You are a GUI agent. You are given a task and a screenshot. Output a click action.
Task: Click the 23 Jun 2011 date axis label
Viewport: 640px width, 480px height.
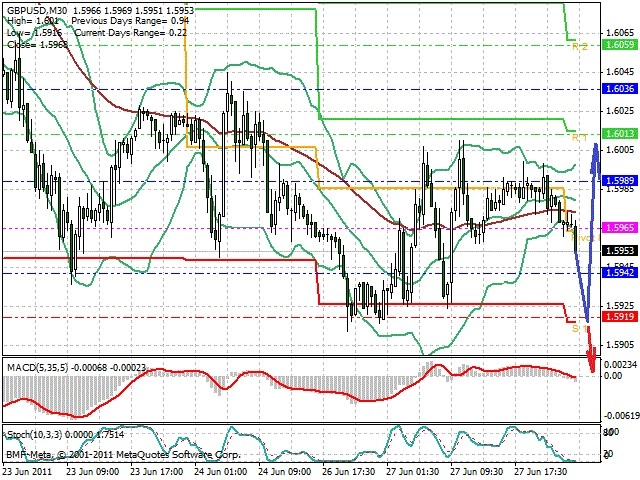[x=28, y=472]
